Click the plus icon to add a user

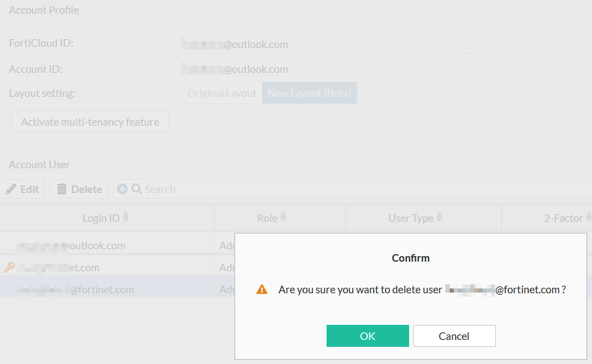tap(122, 189)
